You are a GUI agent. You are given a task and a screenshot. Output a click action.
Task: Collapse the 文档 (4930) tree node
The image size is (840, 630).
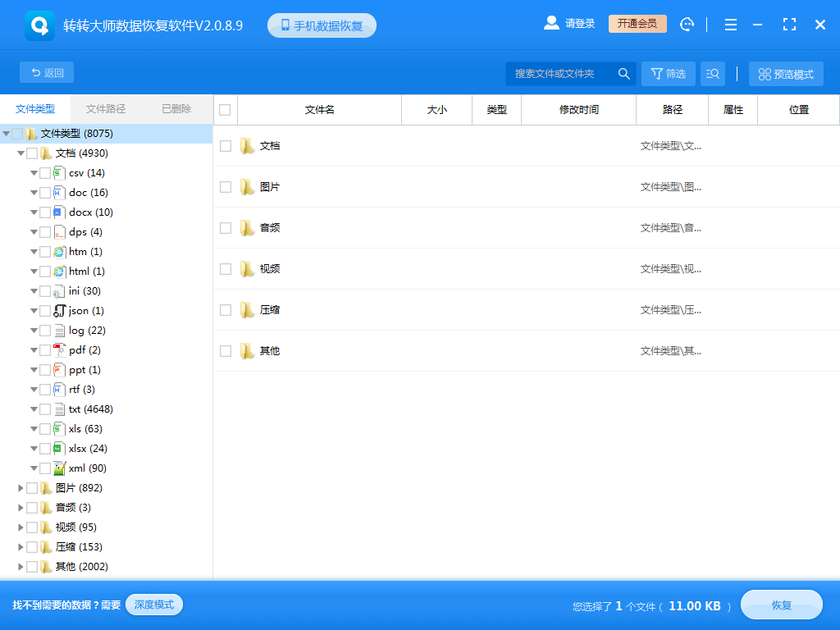pos(21,153)
